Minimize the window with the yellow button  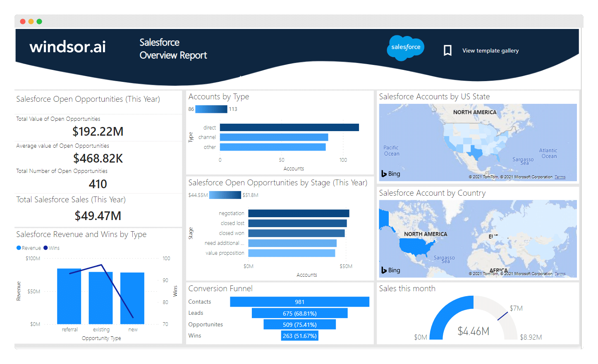pos(31,22)
